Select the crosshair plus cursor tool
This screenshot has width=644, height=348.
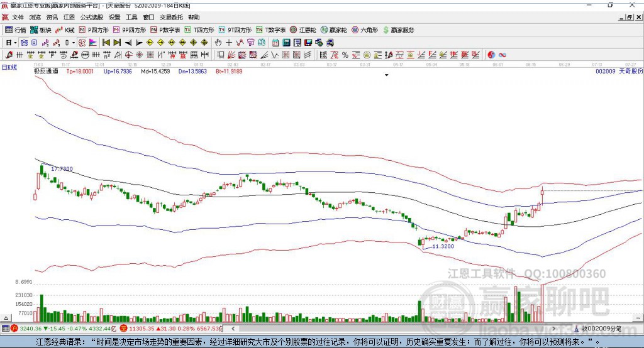click(x=229, y=43)
